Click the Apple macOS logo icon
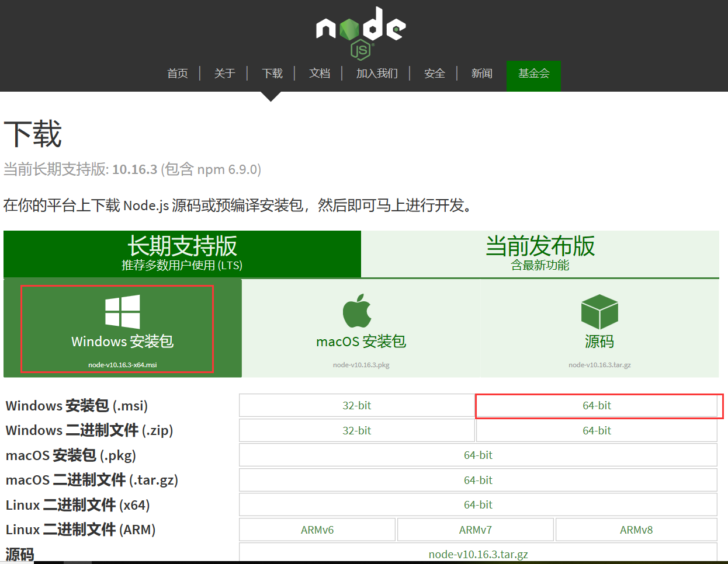 pos(358,311)
